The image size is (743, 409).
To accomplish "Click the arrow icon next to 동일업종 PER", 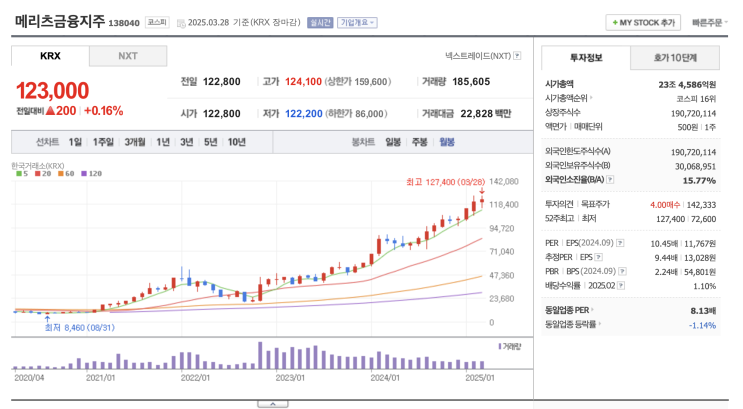I will (593, 310).
